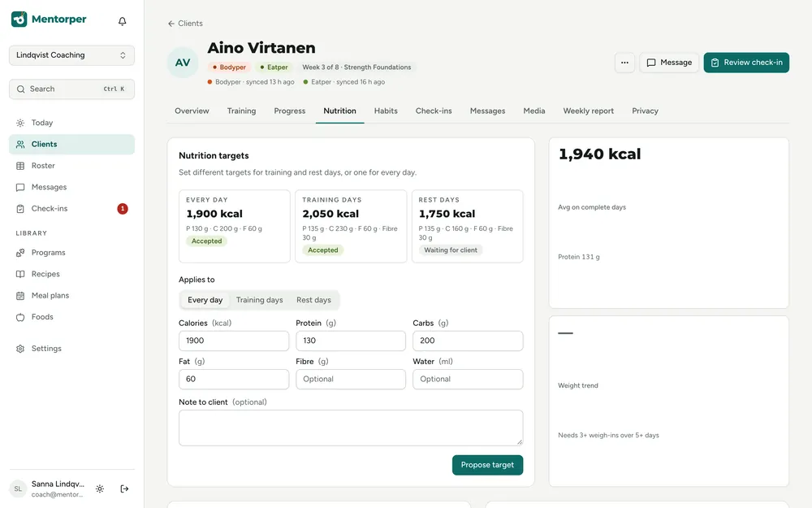Click the Mentorper logo icon
Viewport: 812px width, 508px height.
(x=19, y=20)
